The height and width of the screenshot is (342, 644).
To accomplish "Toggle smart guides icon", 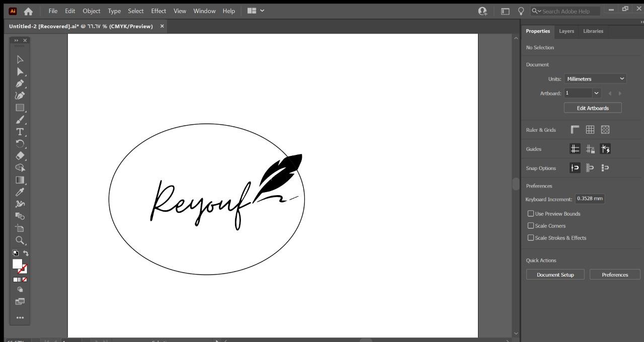I will (605, 149).
